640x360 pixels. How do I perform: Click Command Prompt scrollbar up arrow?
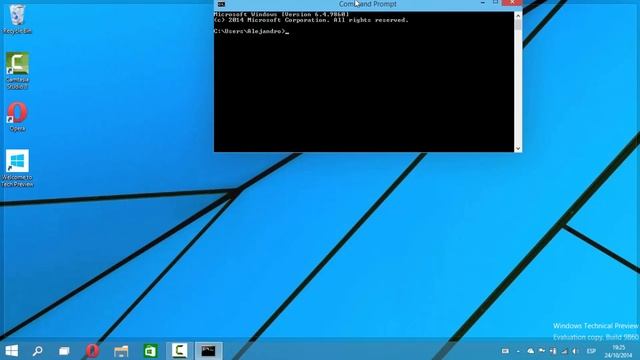pyautogui.click(x=518, y=16)
